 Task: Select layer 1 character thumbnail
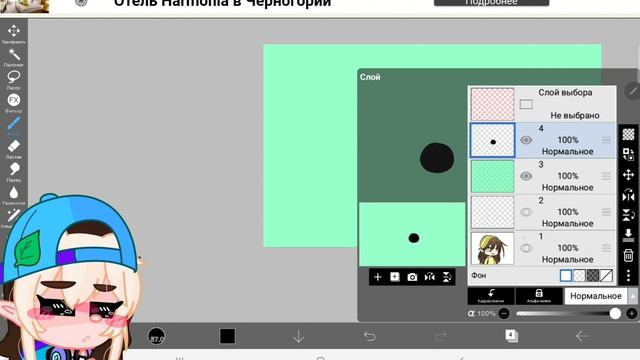[x=492, y=248]
